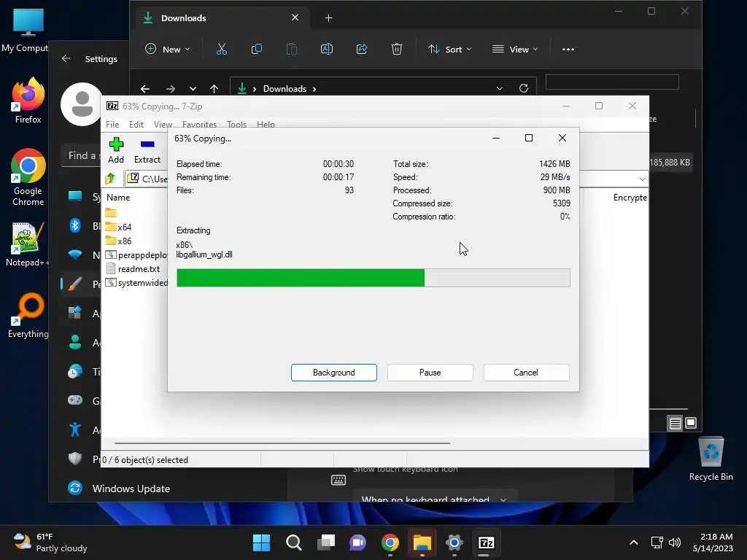Open View menu in 7-Zip
Viewport: 747px width, 560px height.
(163, 124)
